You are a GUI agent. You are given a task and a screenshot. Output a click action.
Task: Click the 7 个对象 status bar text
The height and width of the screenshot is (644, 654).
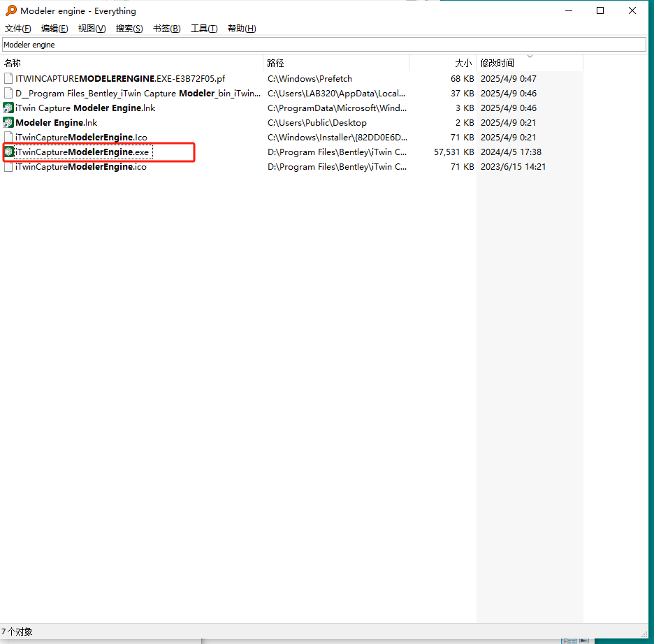[17, 631]
